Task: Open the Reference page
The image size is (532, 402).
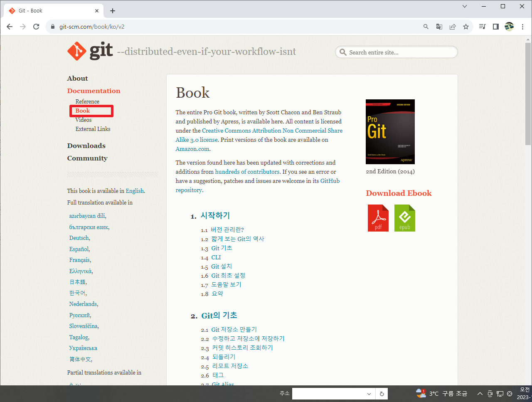Action: 87,101
